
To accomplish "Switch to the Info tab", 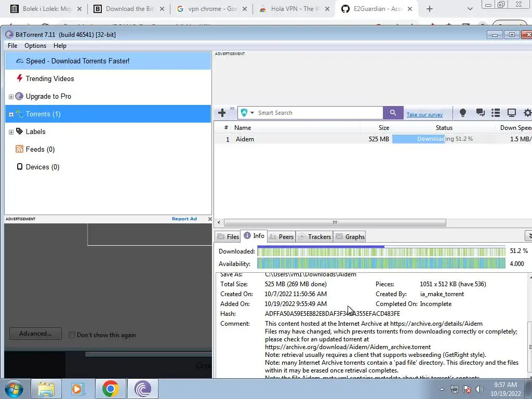I will (x=254, y=236).
